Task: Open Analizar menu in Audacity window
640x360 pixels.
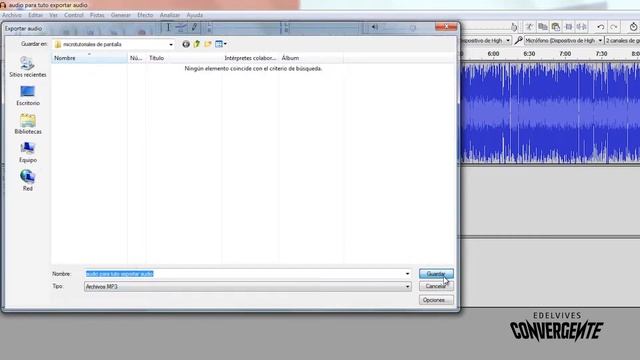Action: [x=170, y=15]
